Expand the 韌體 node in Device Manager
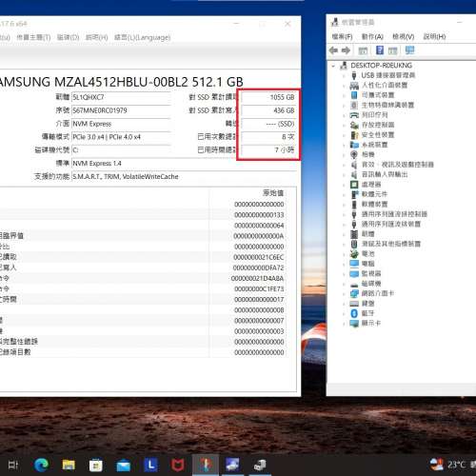Screen dimensions: 476x476 [344, 234]
